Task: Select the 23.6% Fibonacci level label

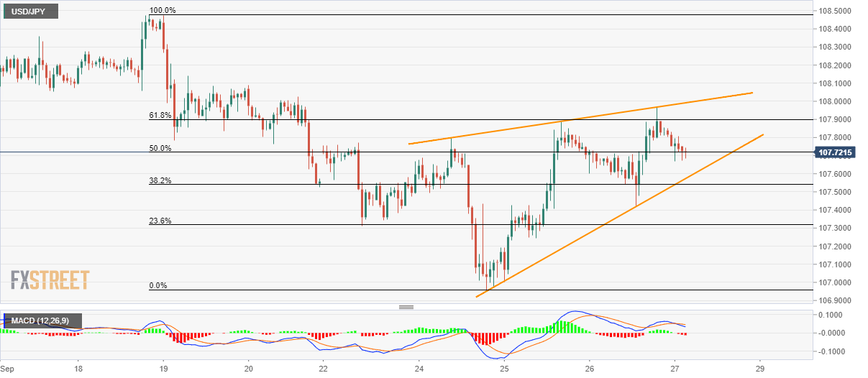Action: [x=160, y=221]
